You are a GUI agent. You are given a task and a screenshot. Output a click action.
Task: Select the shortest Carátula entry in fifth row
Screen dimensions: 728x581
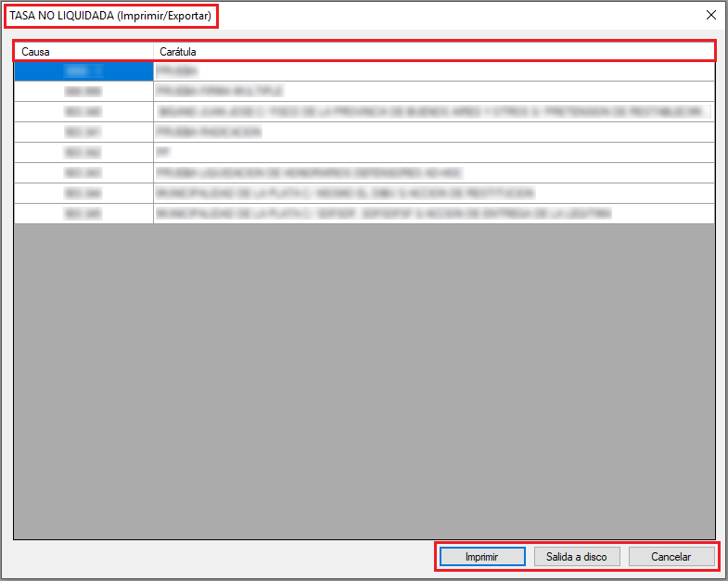[433, 152]
